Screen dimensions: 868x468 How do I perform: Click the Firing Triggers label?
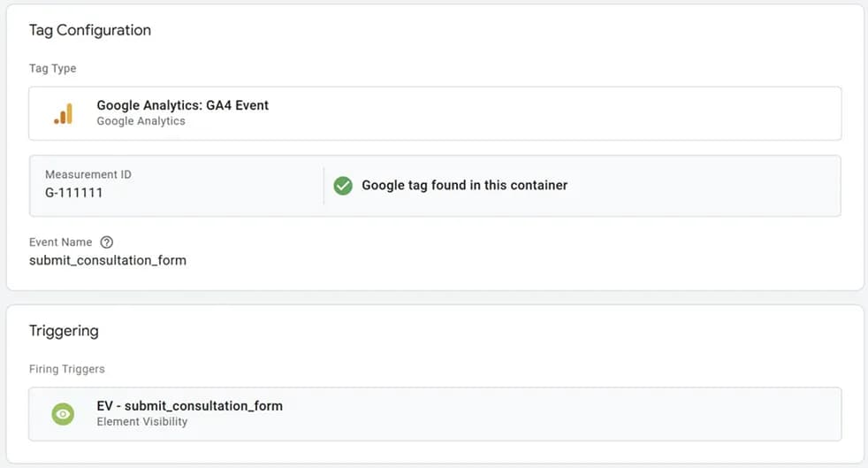coord(67,369)
